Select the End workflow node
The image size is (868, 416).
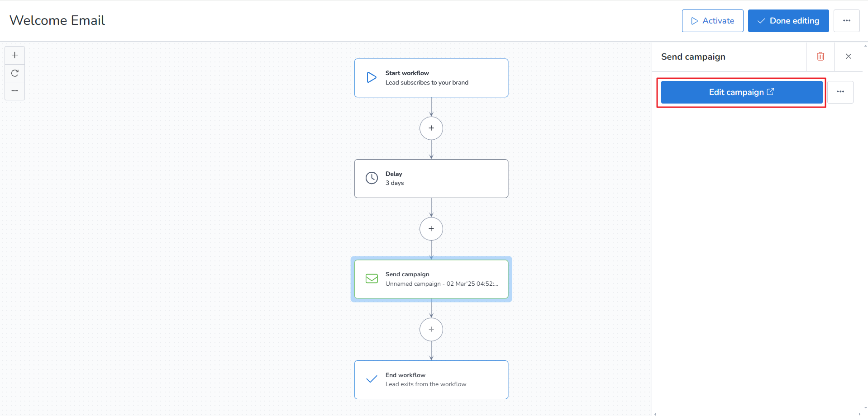tap(431, 380)
